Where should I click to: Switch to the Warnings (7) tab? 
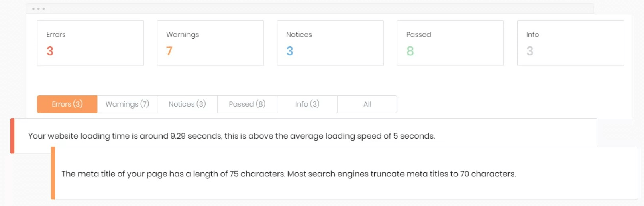[x=127, y=104]
